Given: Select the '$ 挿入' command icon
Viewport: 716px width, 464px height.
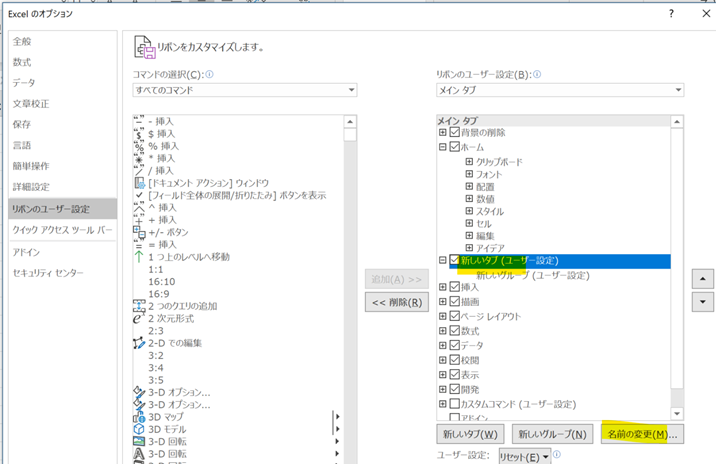Looking at the screenshot, I should click(139, 134).
